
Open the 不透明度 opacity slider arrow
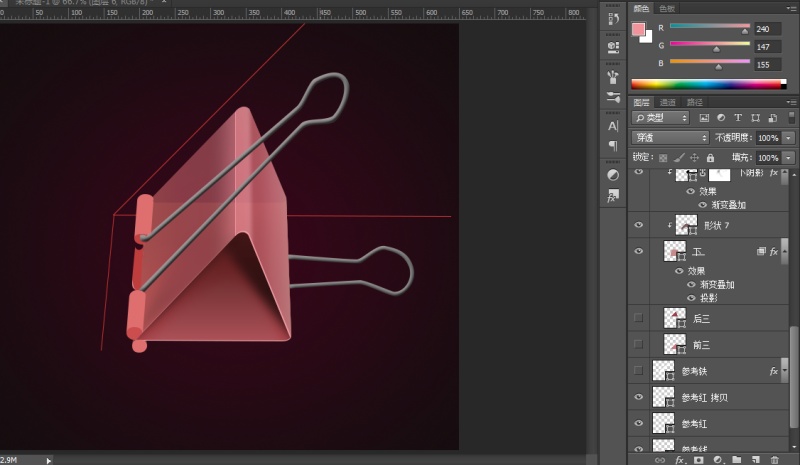pos(789,138)
